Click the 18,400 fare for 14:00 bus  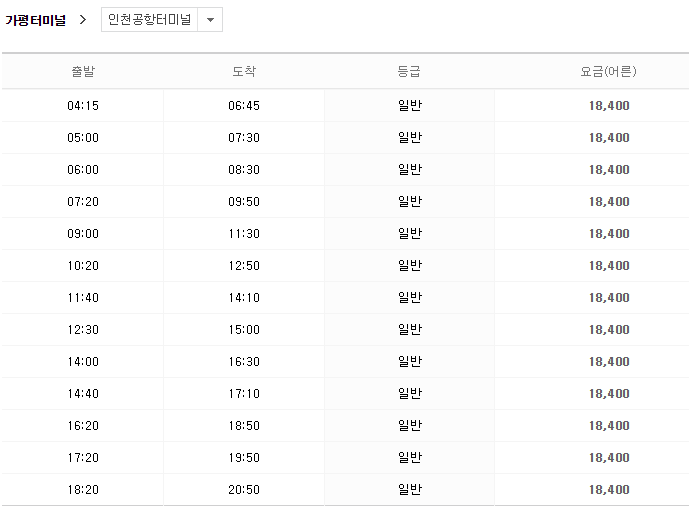(x=609, y=362)
